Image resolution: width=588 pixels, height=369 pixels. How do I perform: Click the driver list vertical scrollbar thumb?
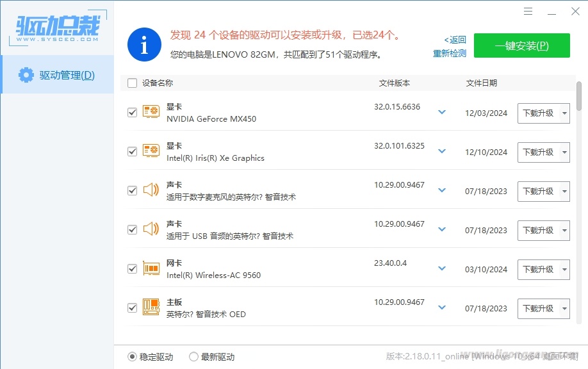[x=579, y=96]
